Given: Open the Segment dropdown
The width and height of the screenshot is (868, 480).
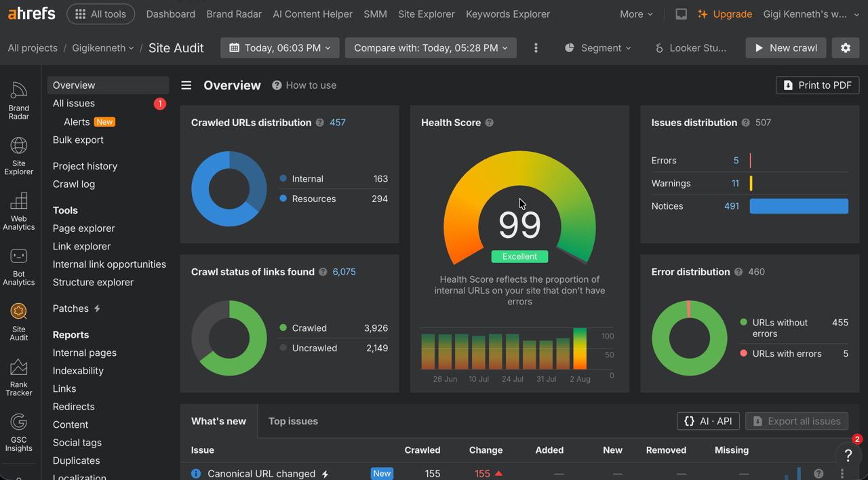Looking at the screenshot, I should pos(597,48).
